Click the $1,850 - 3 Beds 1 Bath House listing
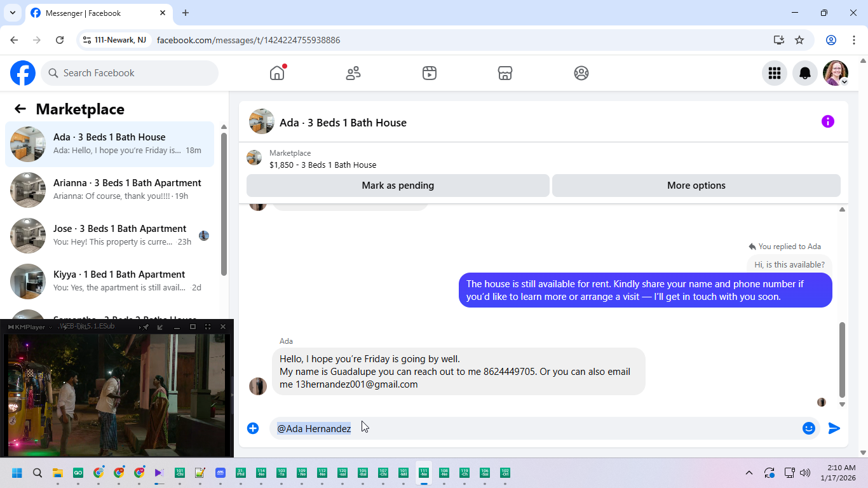This screenshot has height=488, width=868. coord(323,165)
